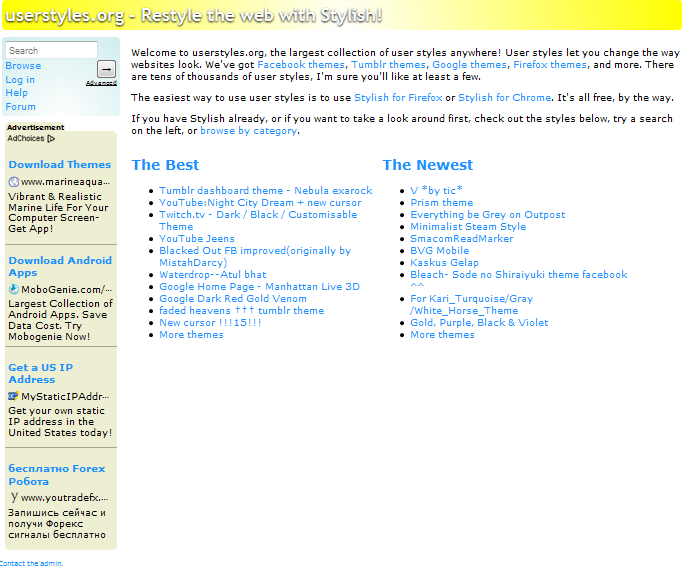Open New cursor !!!15!!! style
Image resolution: width=685 pixels, height=569 pixels.
210,323
